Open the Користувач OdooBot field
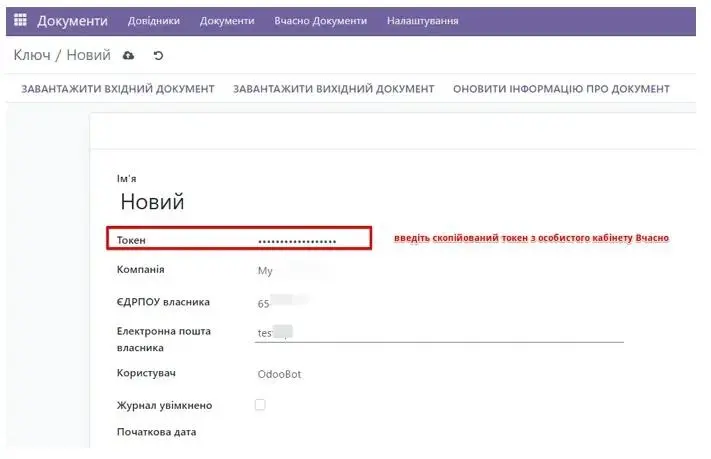The width and height of the screenshot is (711, 459). point(279,374)
